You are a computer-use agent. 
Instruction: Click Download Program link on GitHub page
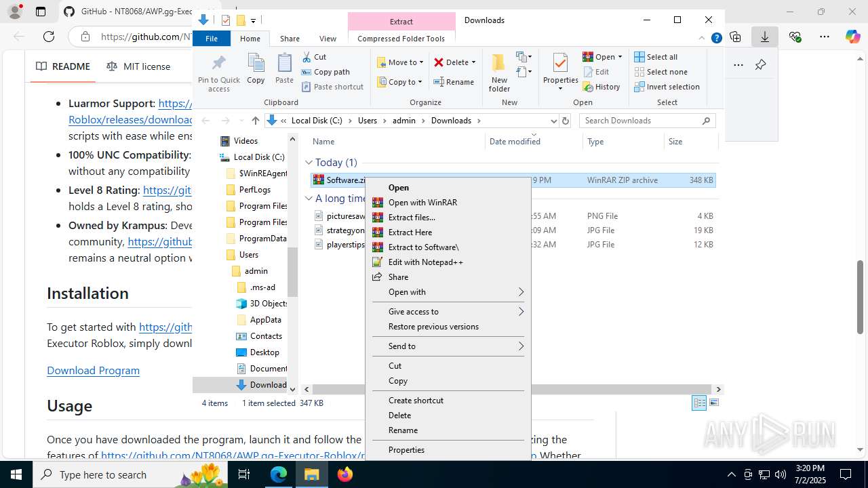tap(93, 370)
